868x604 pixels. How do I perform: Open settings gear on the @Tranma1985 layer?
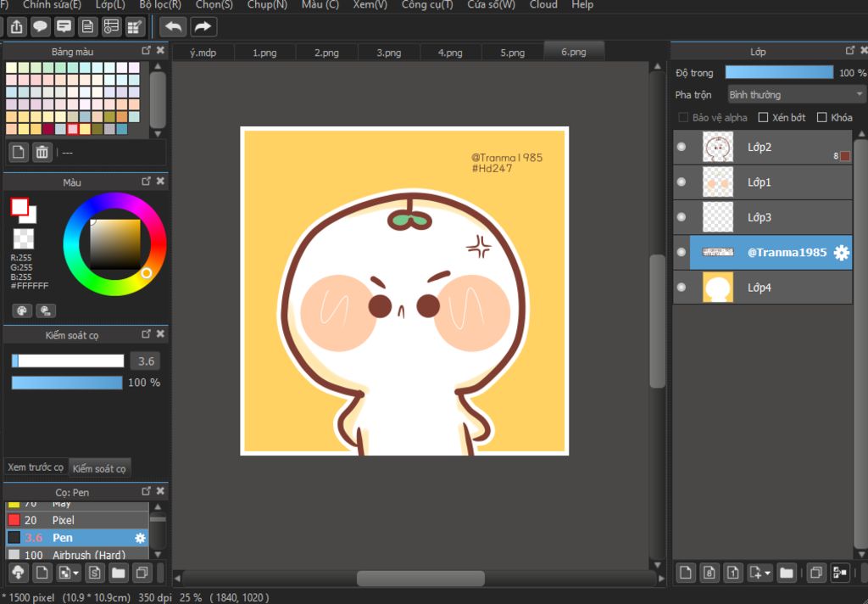point(842,253)
